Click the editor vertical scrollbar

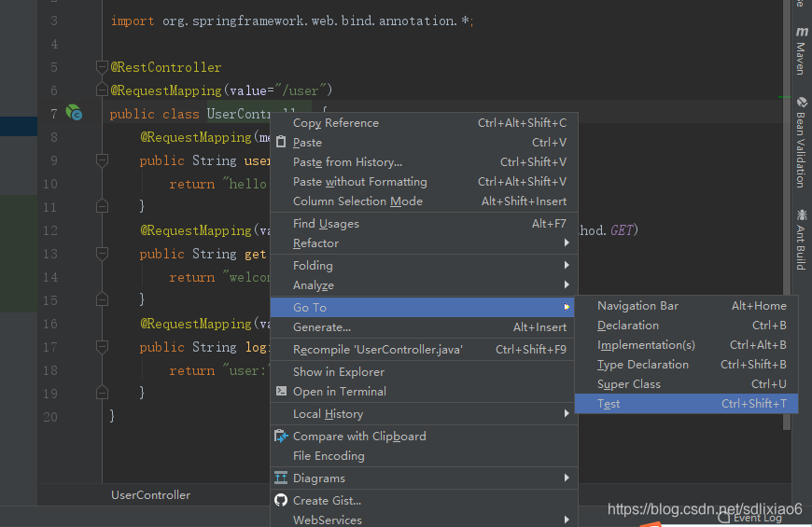787,215
